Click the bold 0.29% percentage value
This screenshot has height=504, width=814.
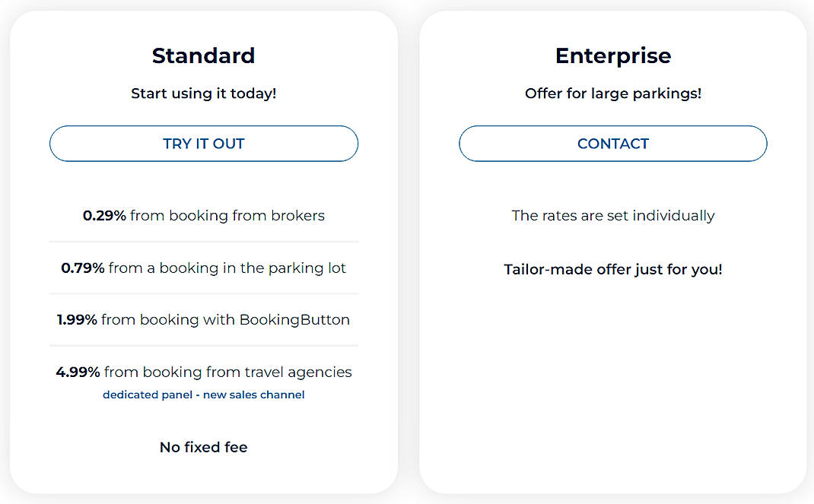[105, 216]
